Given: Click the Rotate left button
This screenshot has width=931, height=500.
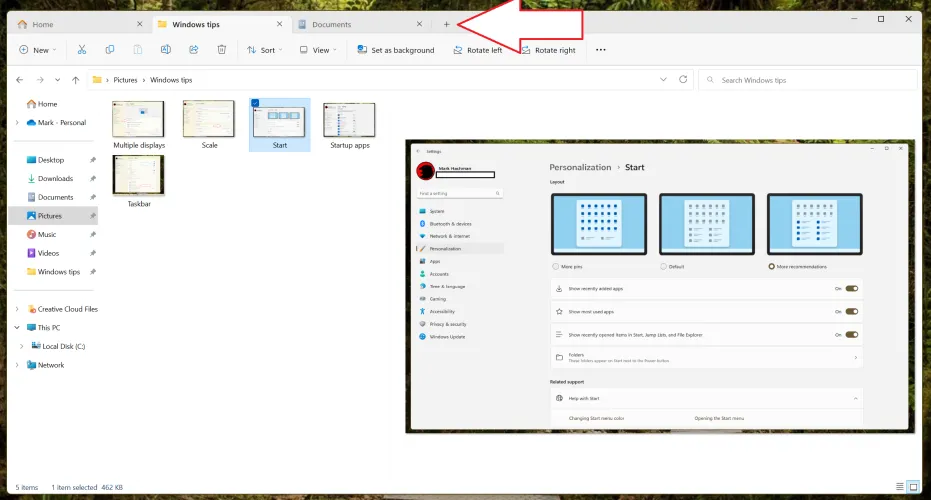Looking at the screenshot, I should (x=478, y=50).
